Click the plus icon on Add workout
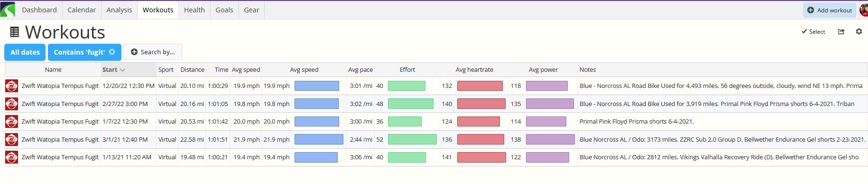 click(x=811, y=10)
